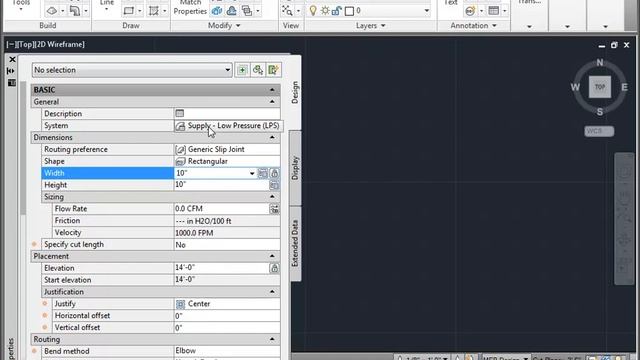Click the layer lightbulb on/off icon
Image resolution: width=640 pixels, height=360 pixels.
(x=313, y=11)
